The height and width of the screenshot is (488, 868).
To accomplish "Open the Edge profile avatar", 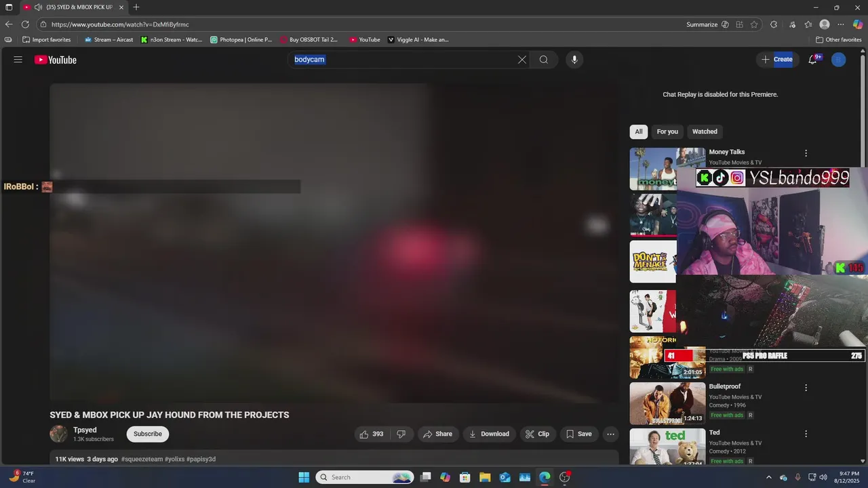I will tap(825, 24).
